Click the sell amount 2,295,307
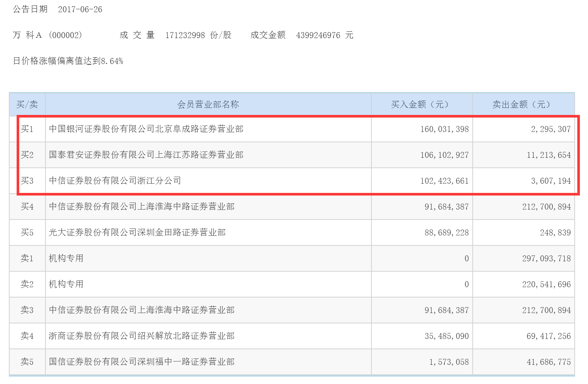The width and height of the screenshot is (588, 384). pos(551,129)
